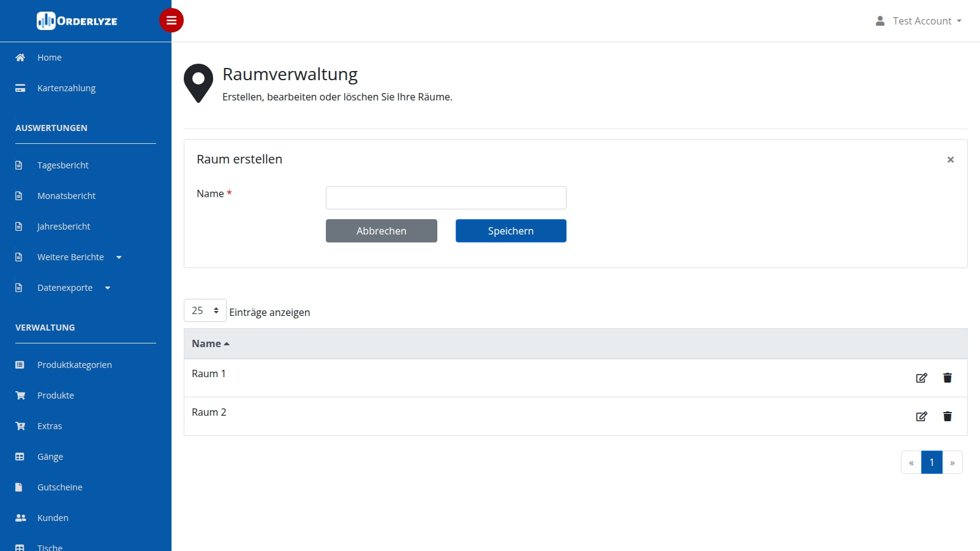
Task: Click the AUSWERTUNGEN section header
Action: tap(51, 128)
